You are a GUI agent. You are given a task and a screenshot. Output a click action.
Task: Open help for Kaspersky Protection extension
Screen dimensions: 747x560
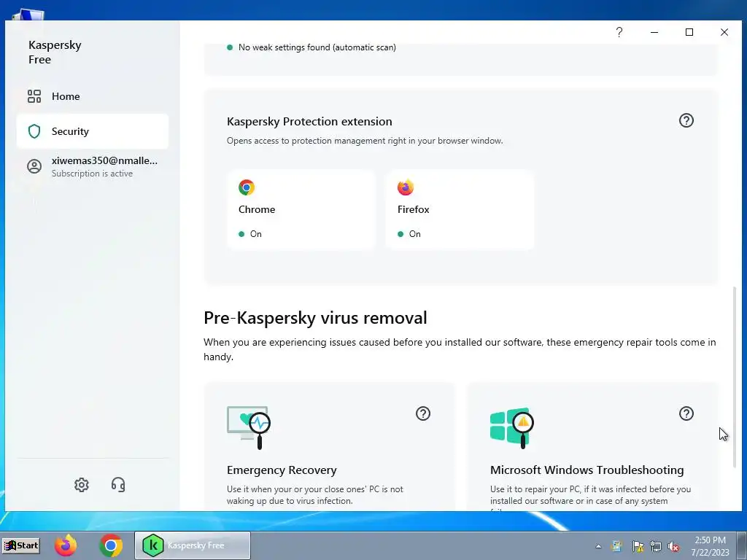(686, 120)
